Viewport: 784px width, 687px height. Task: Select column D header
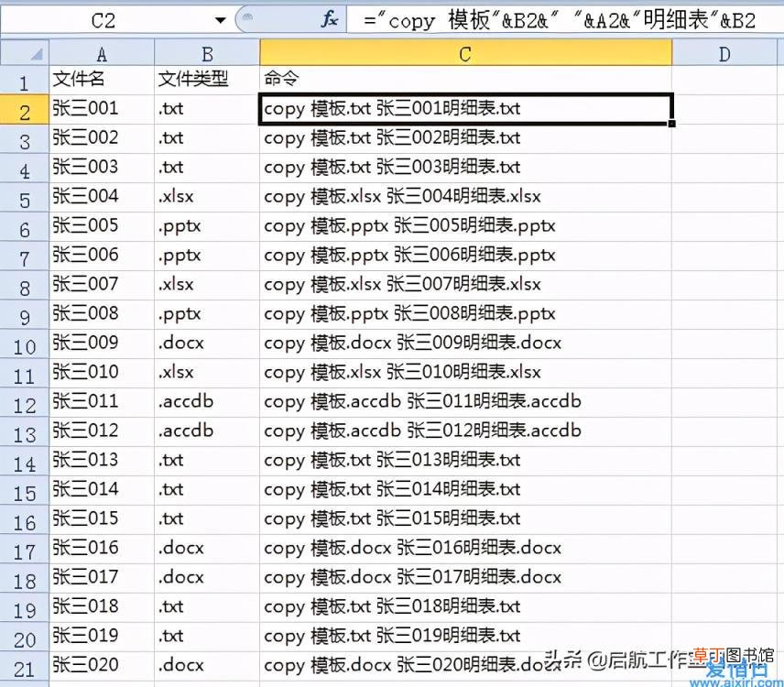(724, 53)
